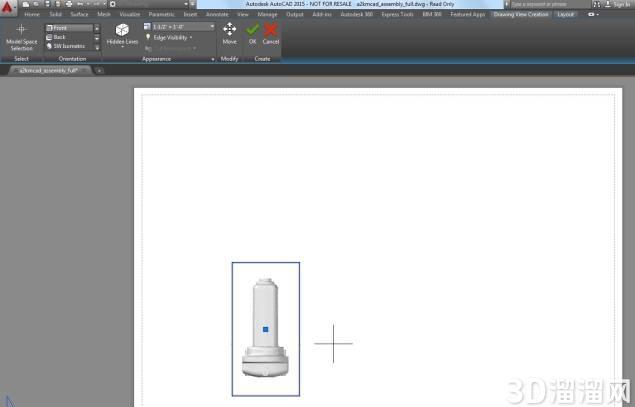Switch to the Parametric ribbon tab
This screenshot has height=407, width=635.
click(x=162, y=14)
